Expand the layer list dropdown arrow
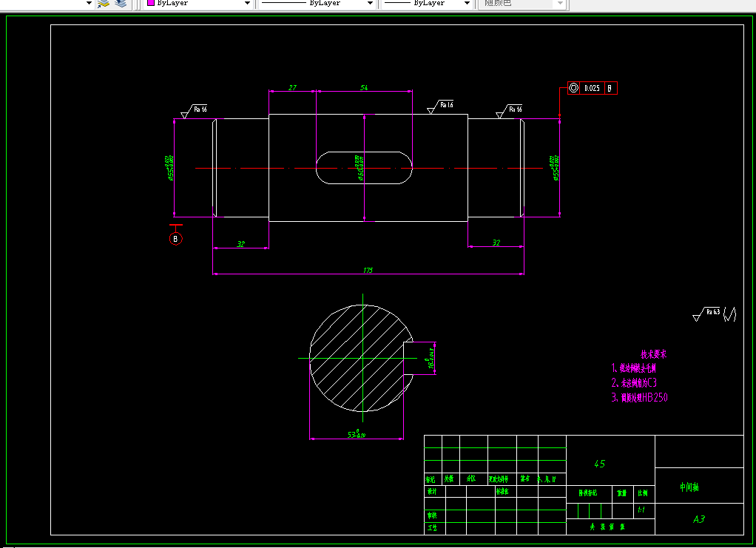The height and width of the screenshot is (548, 756). 89,4
